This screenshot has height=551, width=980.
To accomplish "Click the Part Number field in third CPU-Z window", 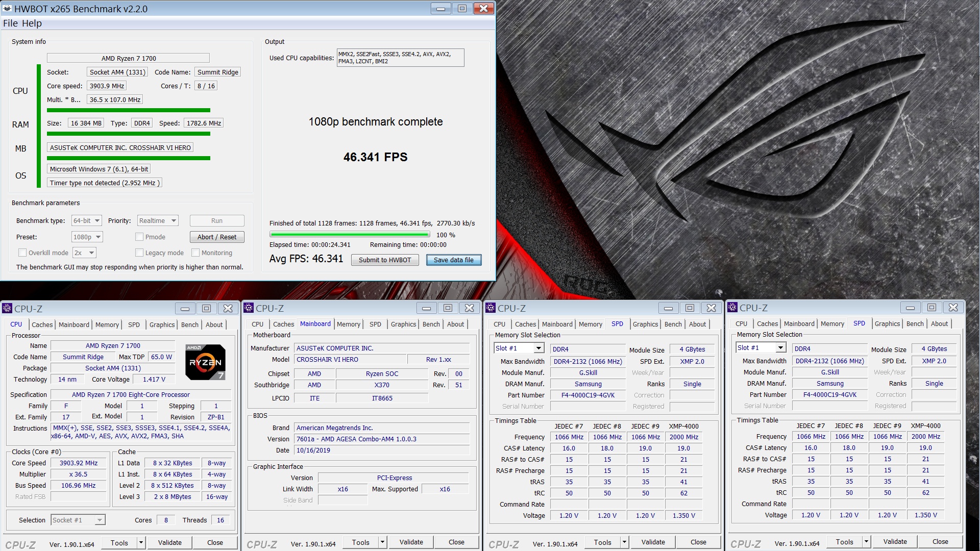I will pyautogui.click(x=588, y=395).
